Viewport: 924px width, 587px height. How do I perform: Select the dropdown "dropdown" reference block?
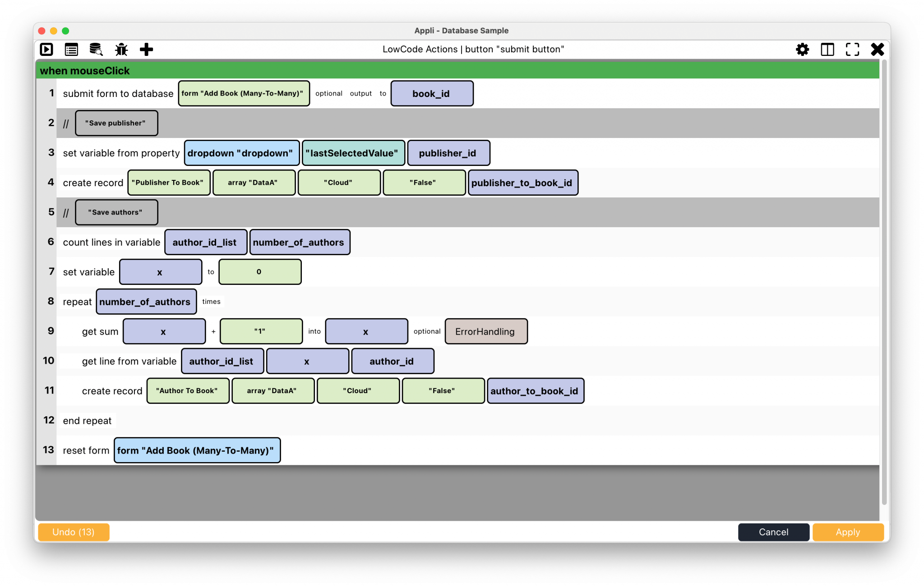(241, 153)
